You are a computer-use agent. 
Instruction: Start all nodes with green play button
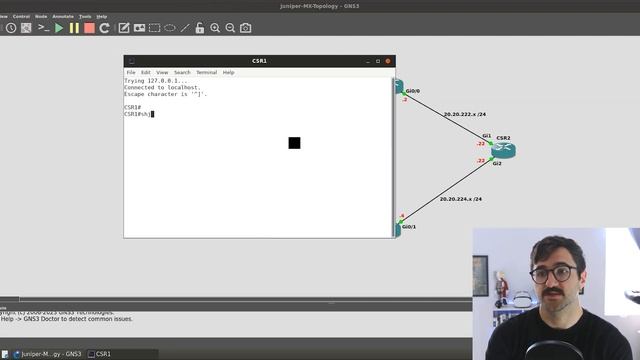(59, 28)
